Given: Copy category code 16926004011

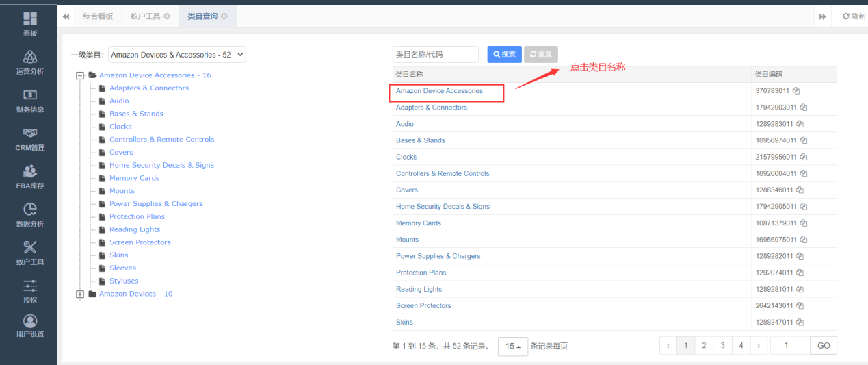Looking at the screenshot, I should coord(804,173).
